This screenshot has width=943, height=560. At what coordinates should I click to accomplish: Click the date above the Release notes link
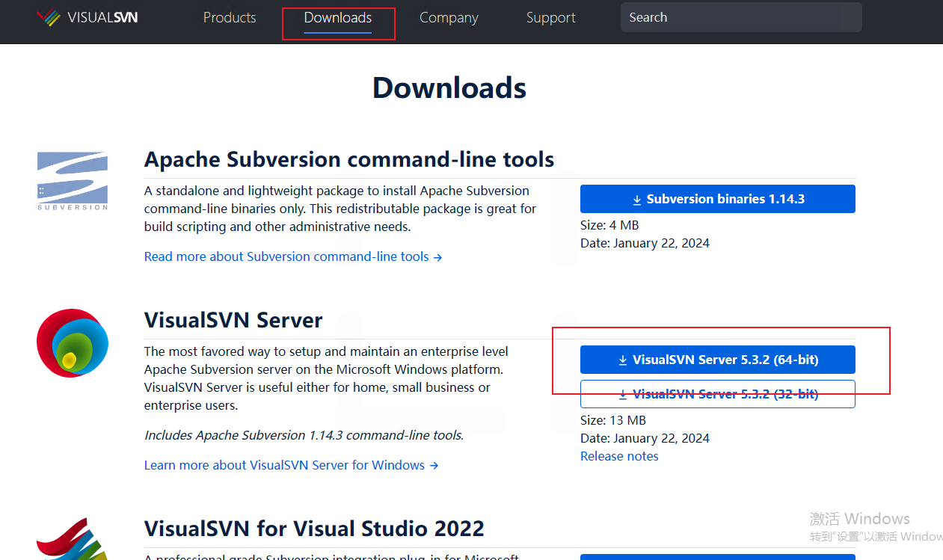645,438
